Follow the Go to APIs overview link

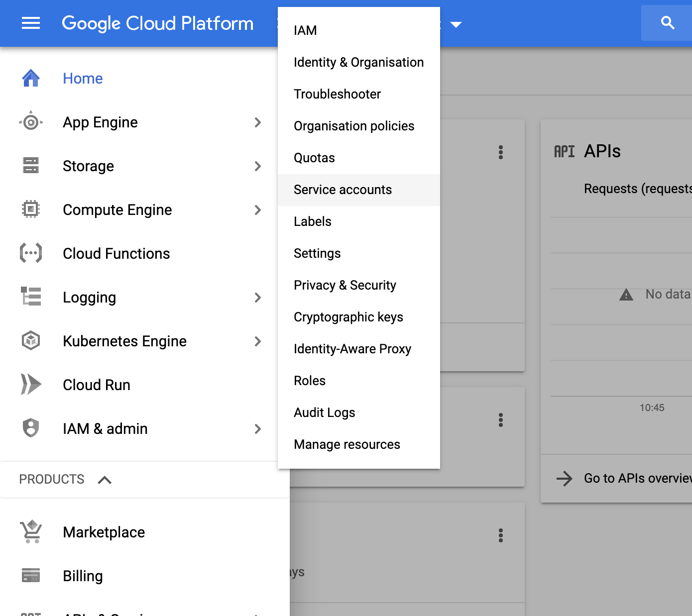coord(638,478)
